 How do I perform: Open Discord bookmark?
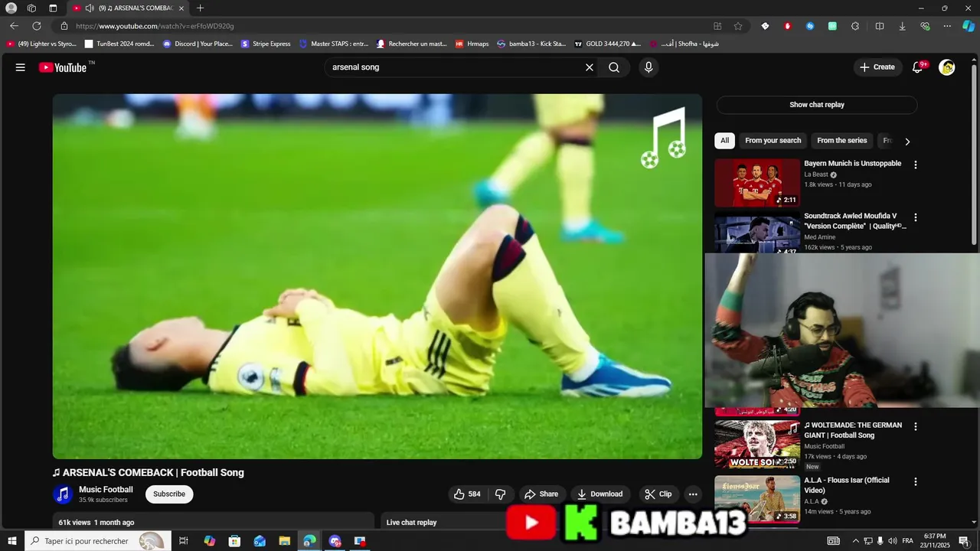click(198, 44)
